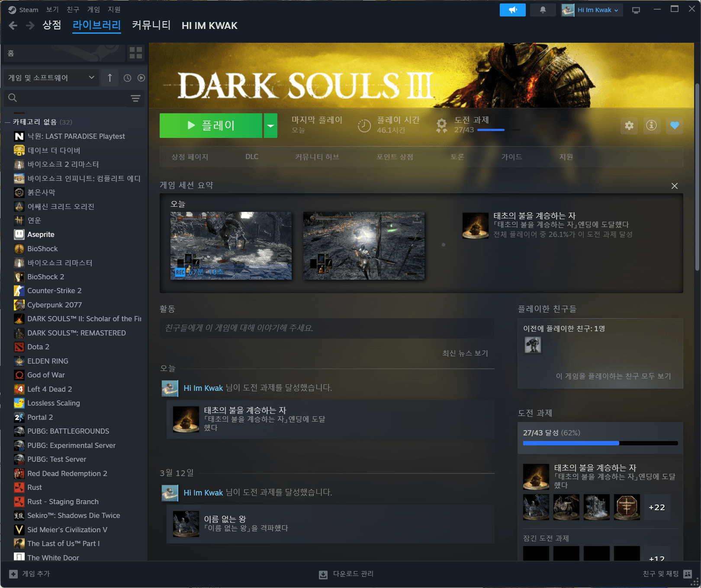Open the notifications bell
The height and width of the screenshot is (588, 701).
(x=543, y=10)
